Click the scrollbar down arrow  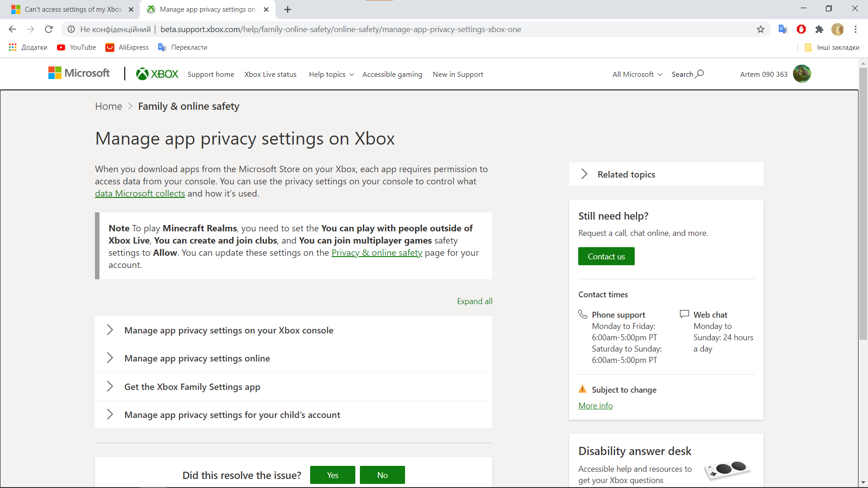[863, 483]
